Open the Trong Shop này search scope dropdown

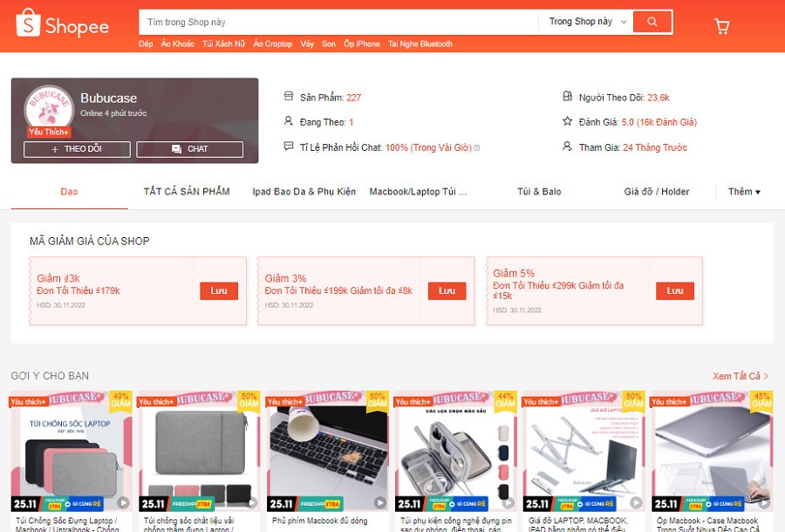coord(587,22)
